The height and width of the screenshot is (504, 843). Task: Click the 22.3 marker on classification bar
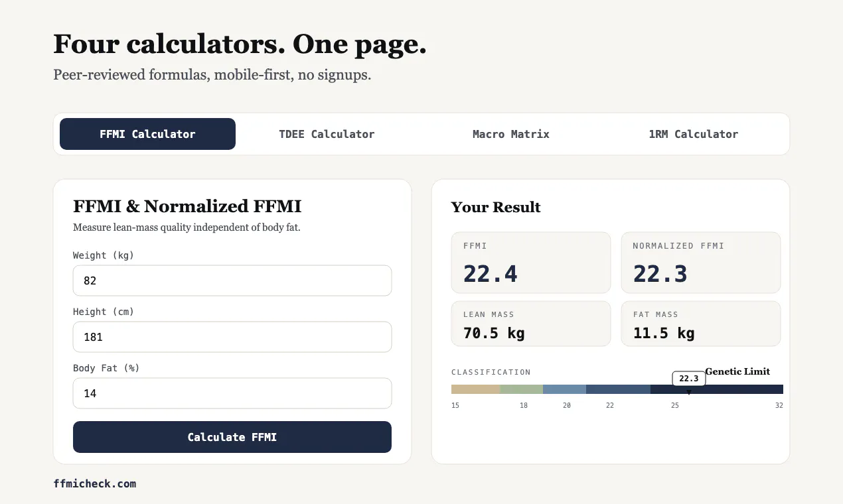click(689, 379)
